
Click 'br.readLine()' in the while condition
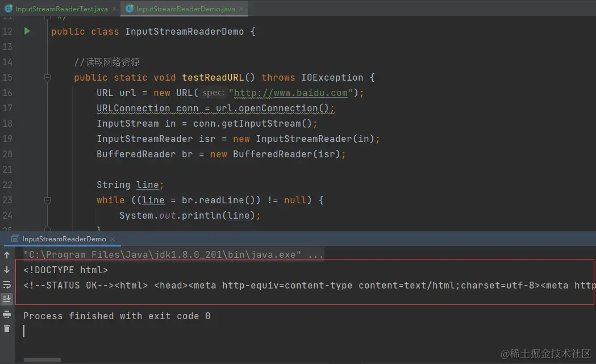tap(218, 200)
